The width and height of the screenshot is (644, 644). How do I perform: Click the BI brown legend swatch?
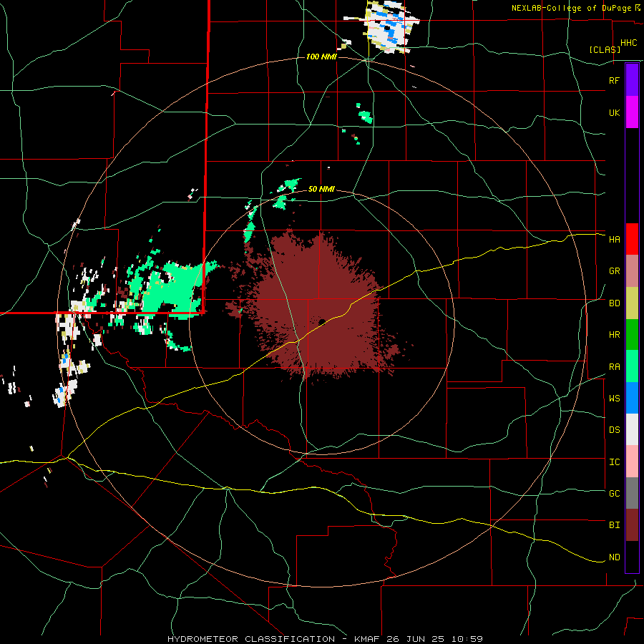coord(632,525)
